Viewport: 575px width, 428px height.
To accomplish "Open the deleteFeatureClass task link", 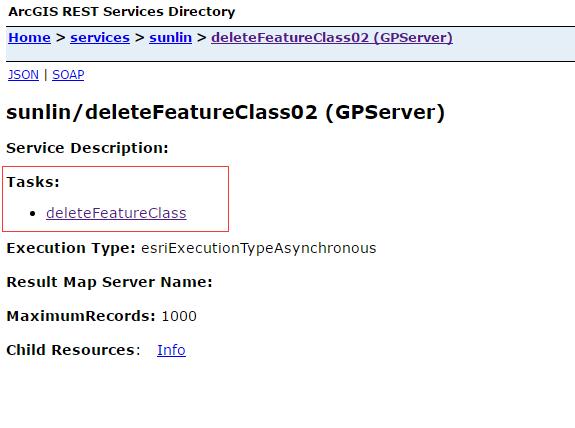I will 116,213.
